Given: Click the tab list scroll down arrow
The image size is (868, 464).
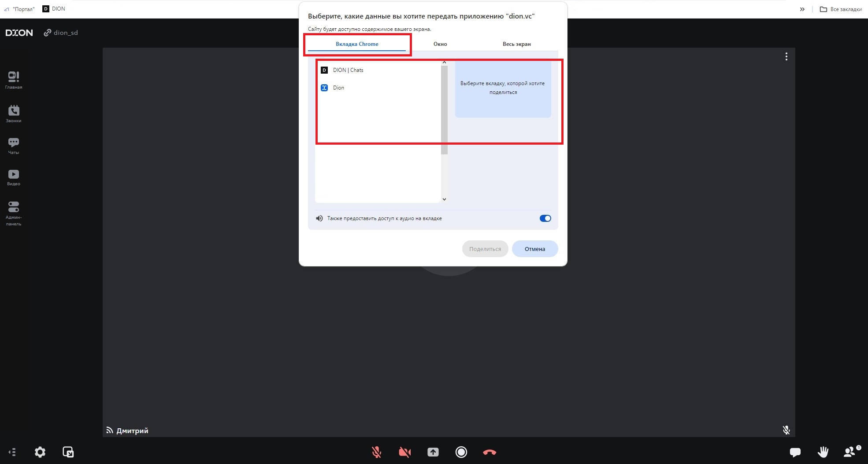Looking at the screenshot, I should [x=444, y=199].
